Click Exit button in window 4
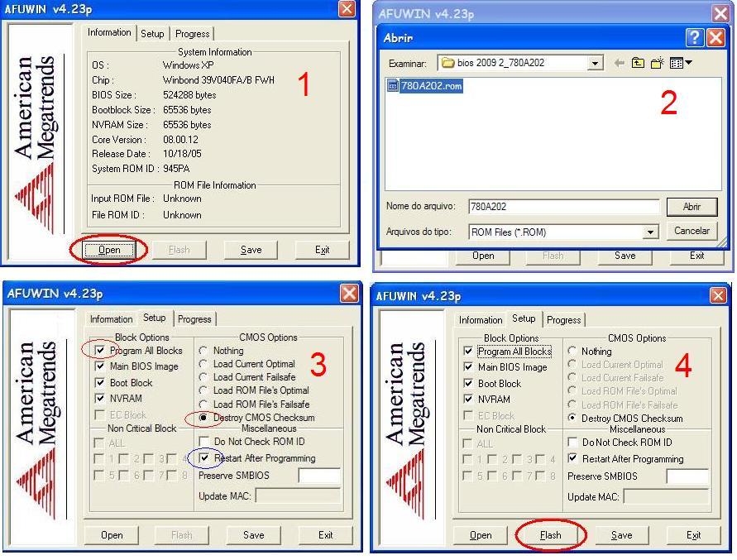Image resolution: width=737 pixels, height=560 pixels. click(693, 535)
